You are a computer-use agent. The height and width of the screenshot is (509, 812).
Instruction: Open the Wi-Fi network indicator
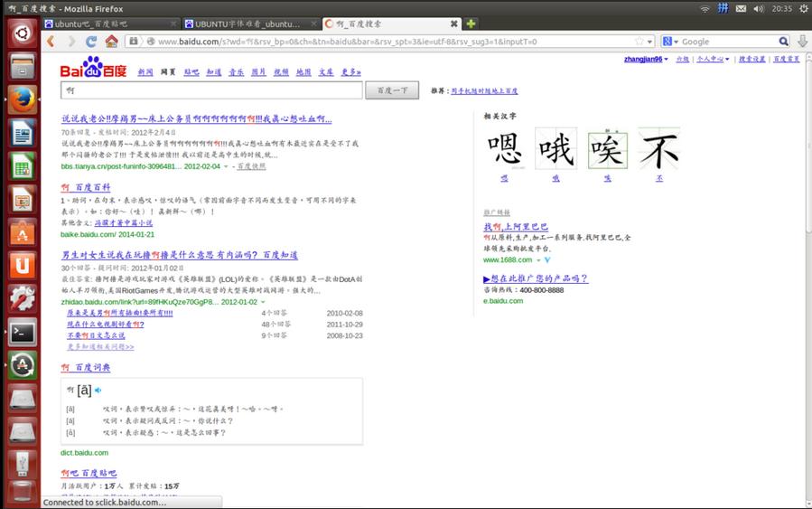705,9
